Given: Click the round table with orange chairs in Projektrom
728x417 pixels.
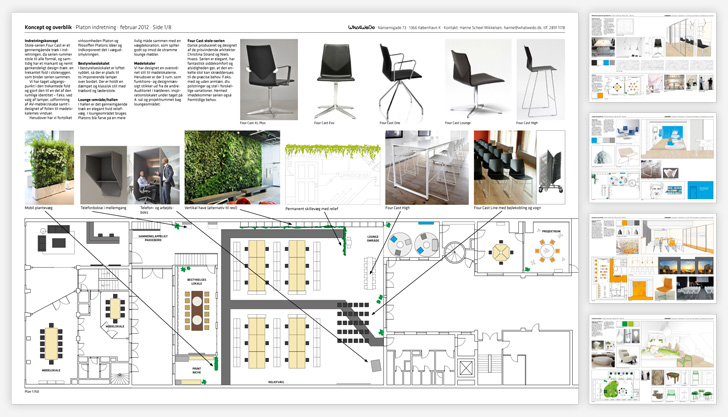Looking at the screenshot, I should click(x=546, y=251).
